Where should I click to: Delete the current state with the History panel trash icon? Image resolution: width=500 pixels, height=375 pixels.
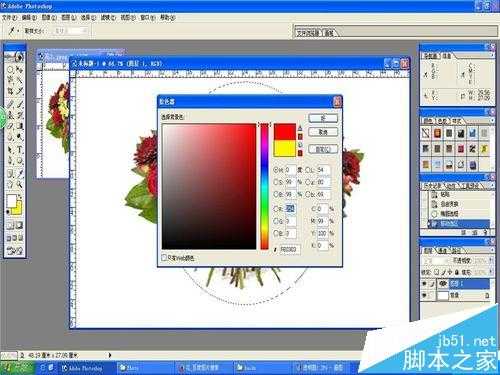pyautogui.click(x=486, y=233)
